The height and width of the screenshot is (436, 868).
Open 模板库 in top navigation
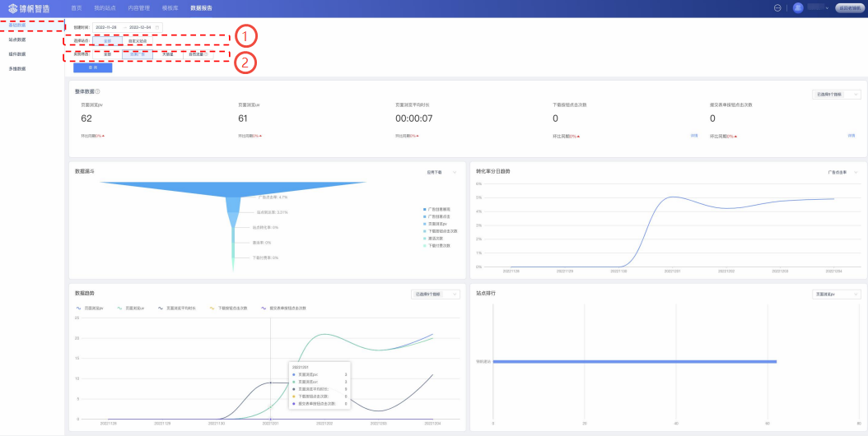[170, 8]
